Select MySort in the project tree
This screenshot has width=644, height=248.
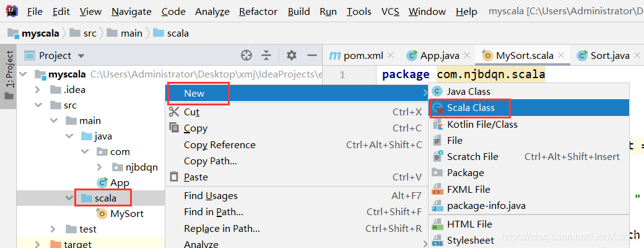[x=127, y=213]
